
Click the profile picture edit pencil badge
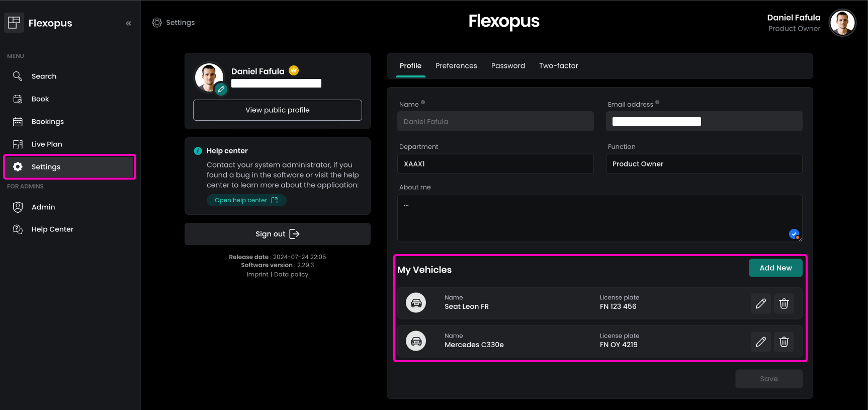tap(221, 90)
